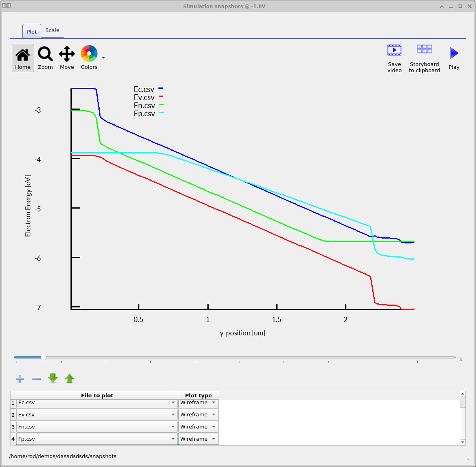Open the Colors wheel tool
This screenshot has width=476, height=467.
(x=89, y=58)
